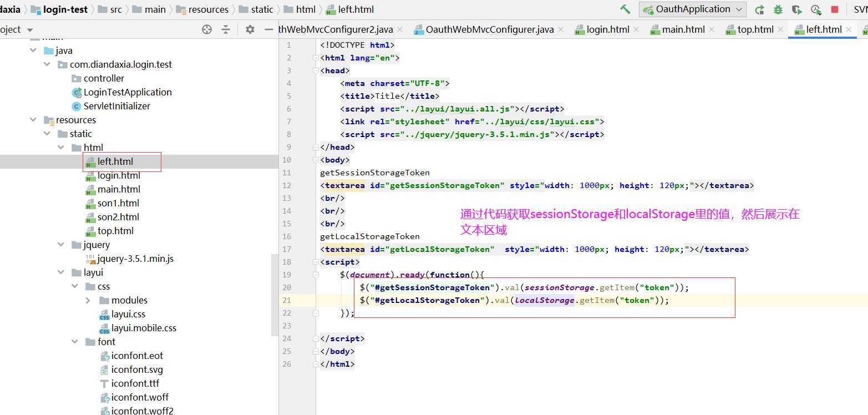
Task: Select layui.mobile.css file in tree
Action: (144, 328)
